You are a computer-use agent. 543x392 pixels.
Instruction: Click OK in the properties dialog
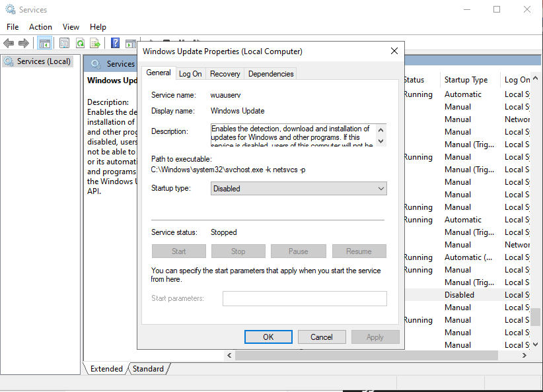tap(268, 337)
